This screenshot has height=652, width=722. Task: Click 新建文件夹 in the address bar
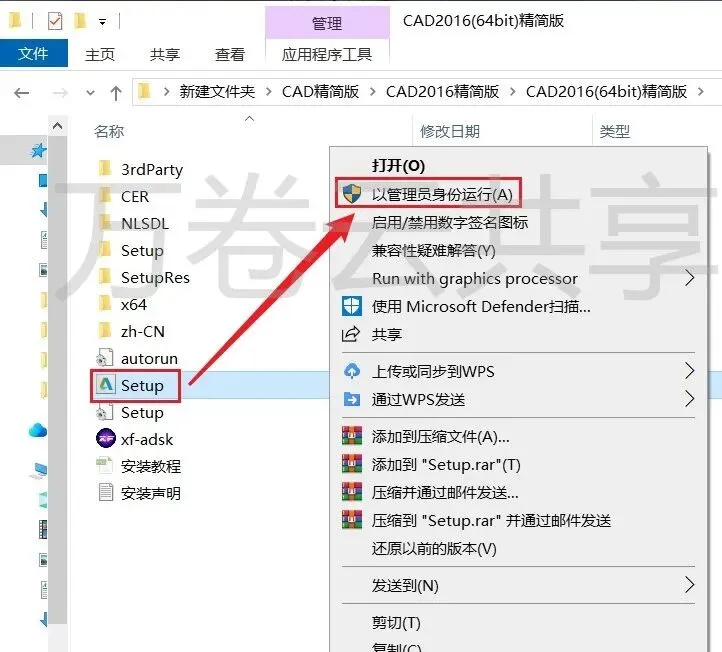pos(217,92)
